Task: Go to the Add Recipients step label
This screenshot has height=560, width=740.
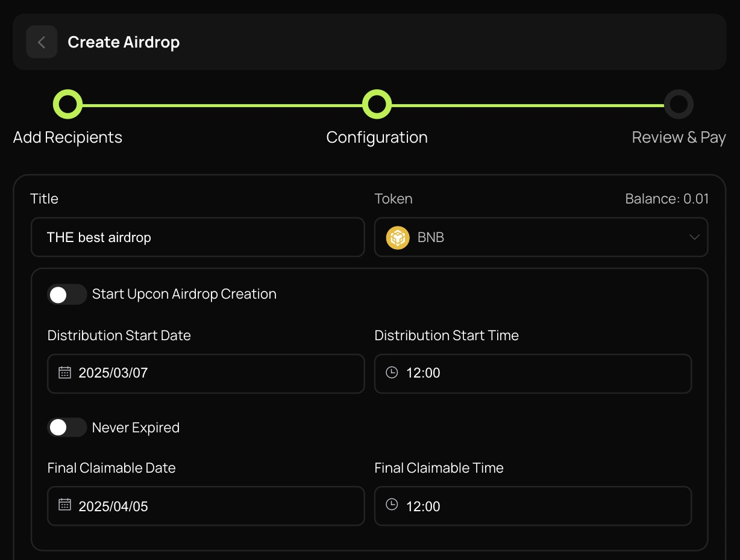Action: point(67,137)
